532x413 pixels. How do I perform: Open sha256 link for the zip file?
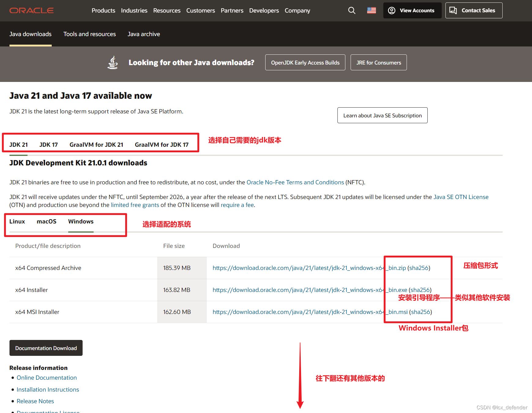tap(419, 268)
